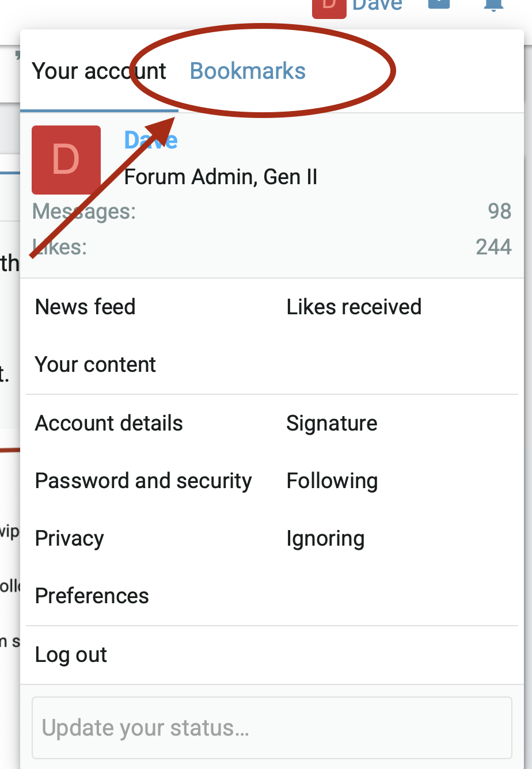Open the News feed link
This screenshot has width=532, height=769.
click(85, 307)
